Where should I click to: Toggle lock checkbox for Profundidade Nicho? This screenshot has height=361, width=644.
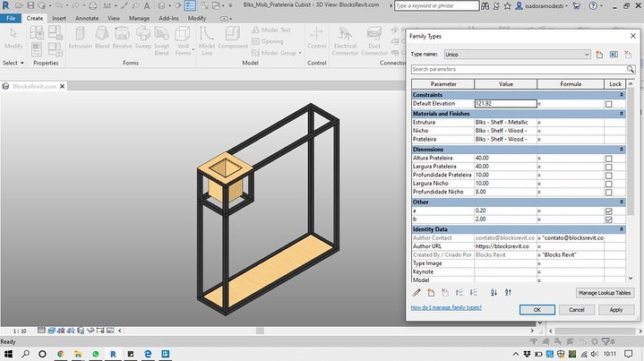[x=609, y=193]
